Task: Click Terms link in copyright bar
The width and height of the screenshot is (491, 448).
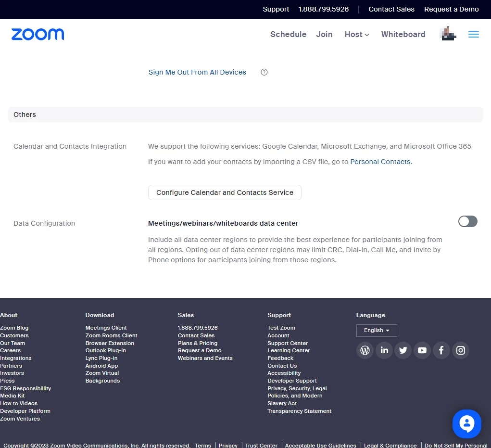Action: pos(202,445)
